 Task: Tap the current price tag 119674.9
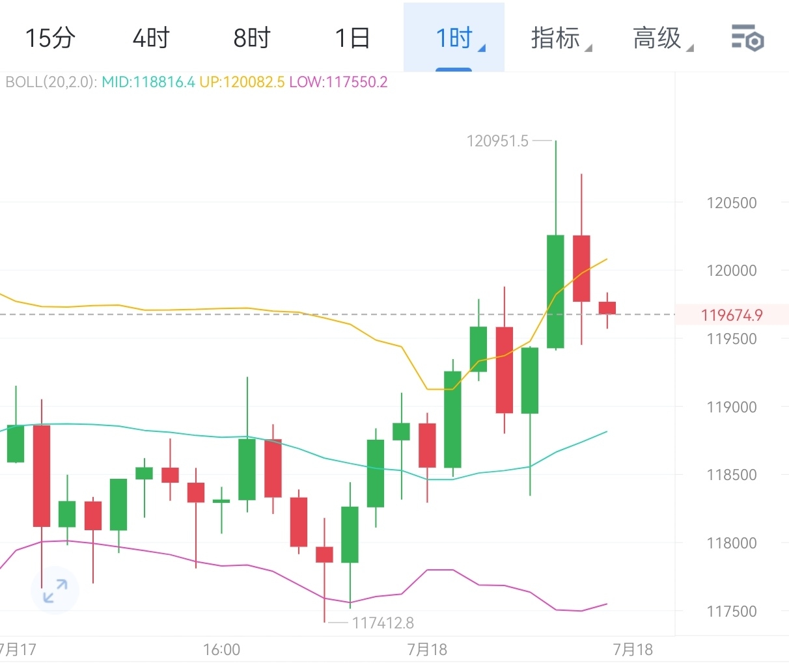click(x=732, y=315)
